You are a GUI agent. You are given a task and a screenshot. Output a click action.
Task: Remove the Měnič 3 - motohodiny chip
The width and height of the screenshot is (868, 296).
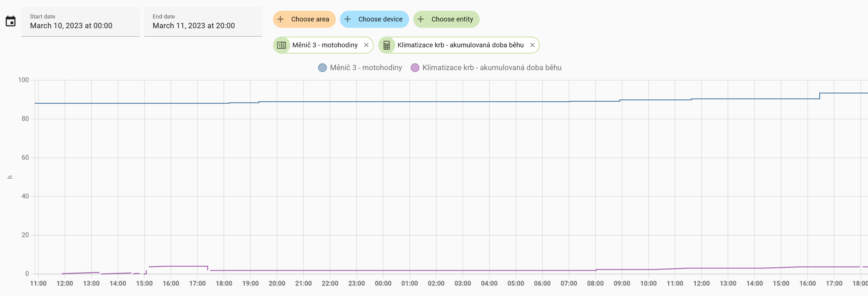pyautogui.click(x=366, y=45)
